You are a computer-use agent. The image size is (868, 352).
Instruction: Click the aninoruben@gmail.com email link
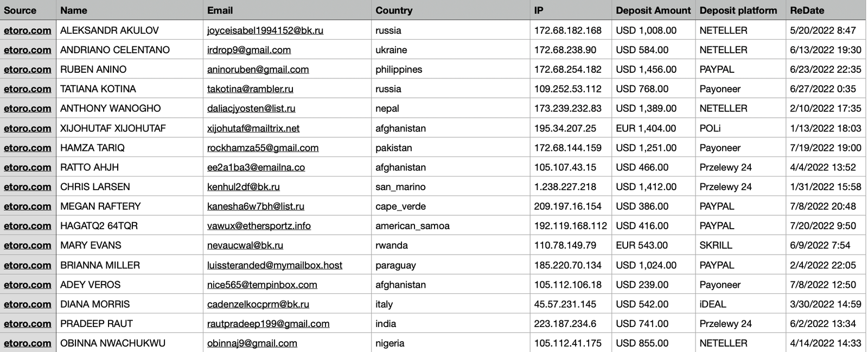(x=258, y=70)
